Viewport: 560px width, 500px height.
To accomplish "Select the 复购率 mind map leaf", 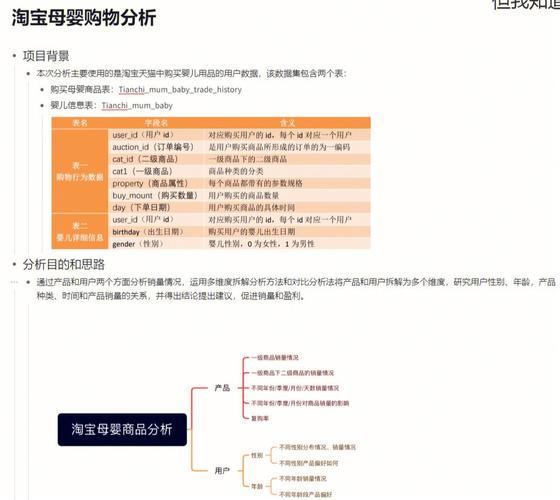I will click(260, 419).
